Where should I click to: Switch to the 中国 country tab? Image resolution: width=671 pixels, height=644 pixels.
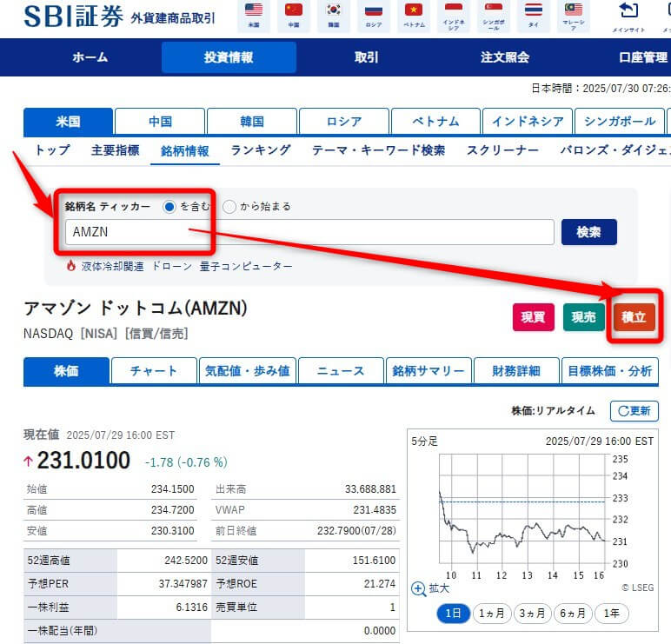(x=160, y=122)
